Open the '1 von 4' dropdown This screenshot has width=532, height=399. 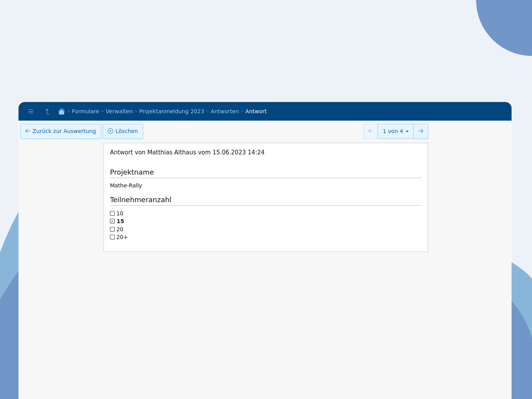(x=396, y=131)
